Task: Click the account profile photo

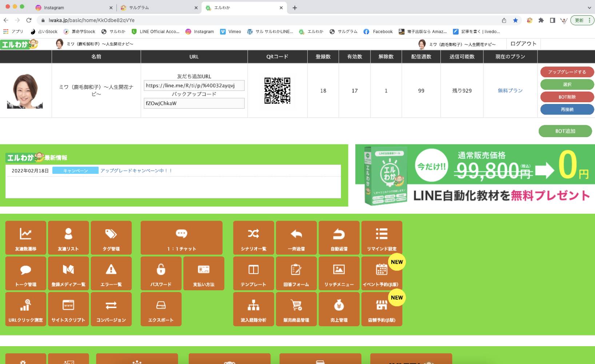Action: (25, 91)
